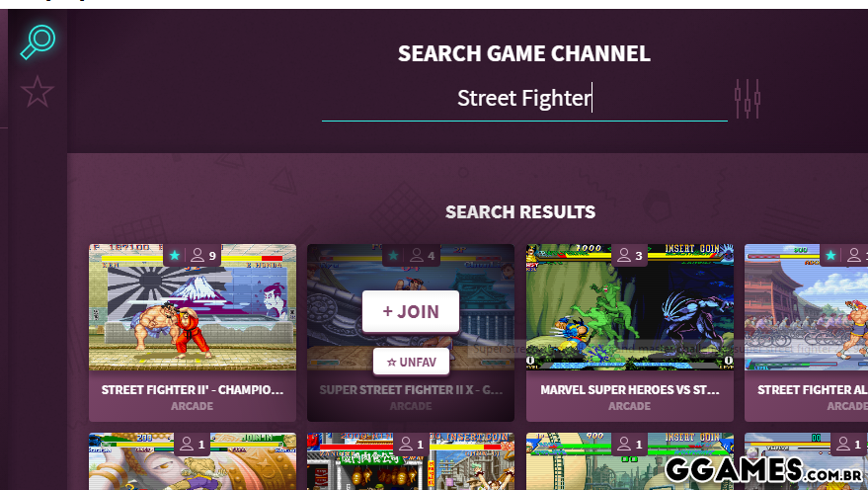The height and width of the screenshot is (490, 868).
Task: Click the Street Fighter search input field
Action: (524, 99)
